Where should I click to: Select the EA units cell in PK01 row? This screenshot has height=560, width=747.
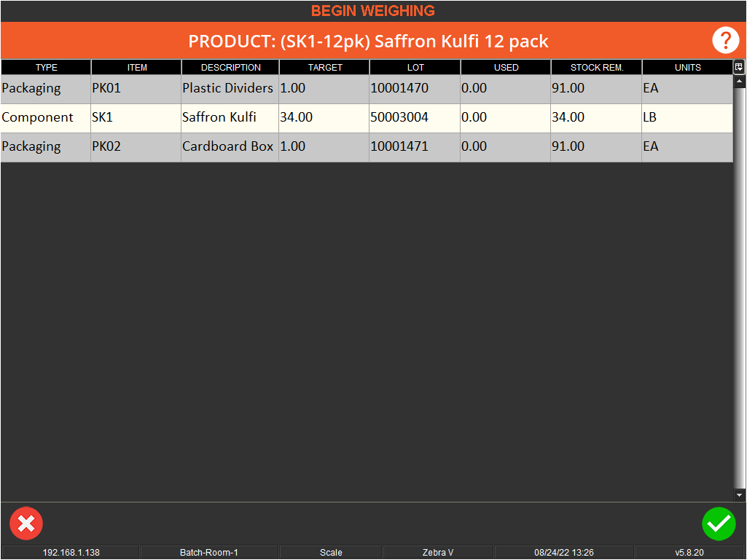[x=687, y=89]
